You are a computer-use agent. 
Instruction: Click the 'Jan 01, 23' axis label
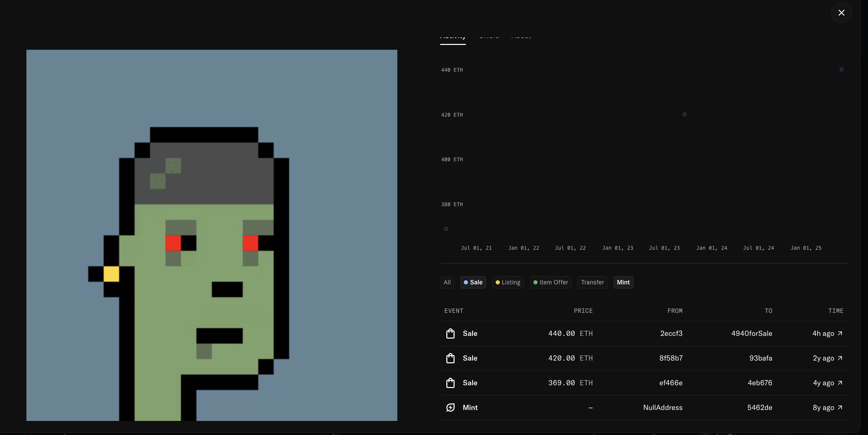coord(618,248)
